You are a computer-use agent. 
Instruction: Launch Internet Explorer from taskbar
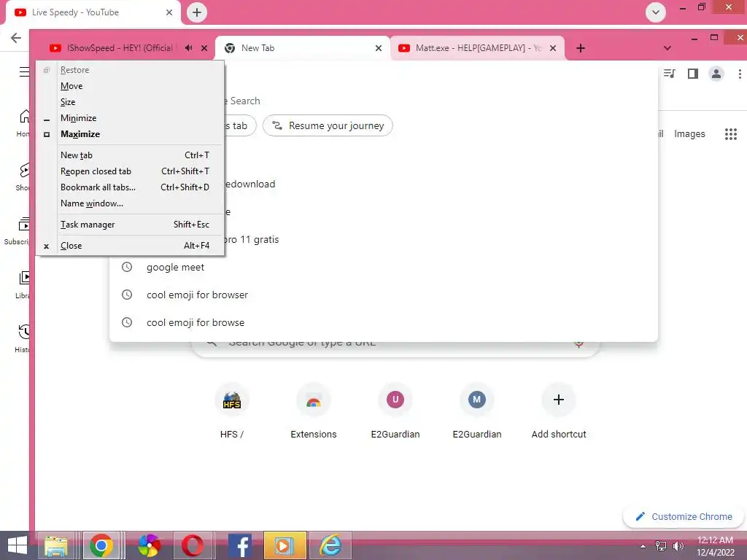[330, 545]
